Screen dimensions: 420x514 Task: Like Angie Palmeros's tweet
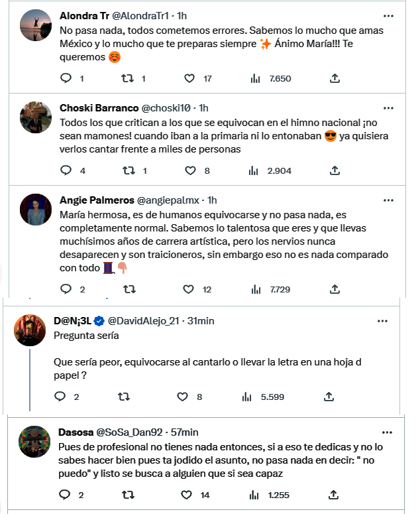189,289
